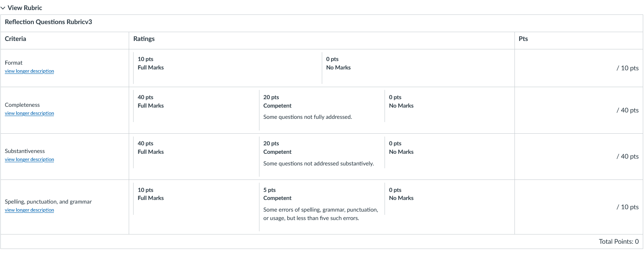
Task: Open Completeness view longer description link
Action: click(x=29, y=113)
